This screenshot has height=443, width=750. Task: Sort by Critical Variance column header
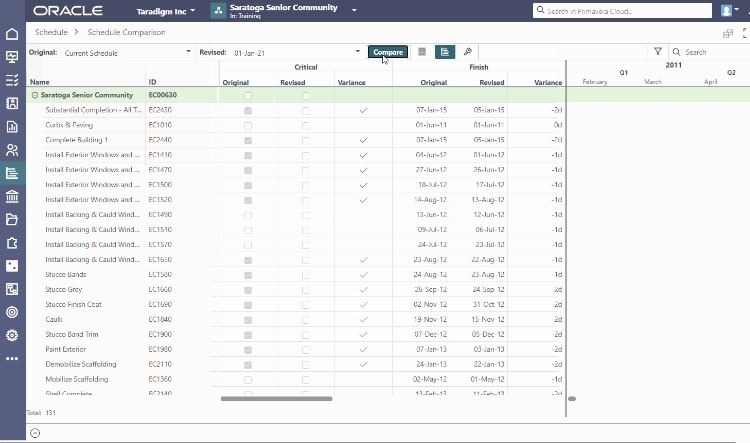tap(352, 82)
